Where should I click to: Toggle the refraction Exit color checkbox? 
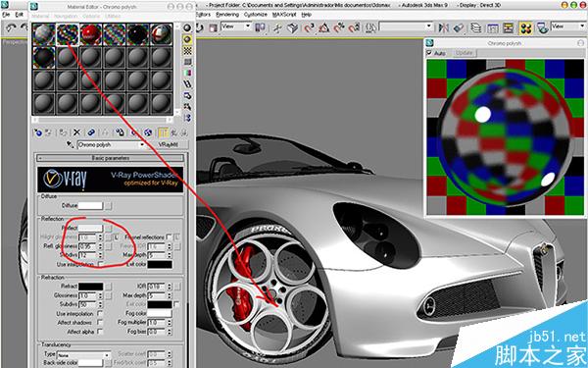pyautogui.click(x=176, y=304)
